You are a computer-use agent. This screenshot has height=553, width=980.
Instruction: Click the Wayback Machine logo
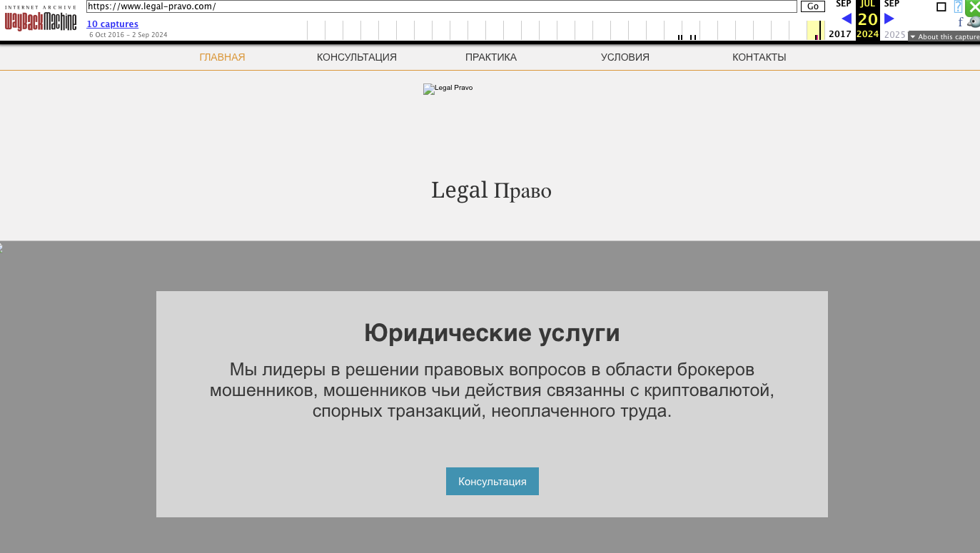pos(41,19)
